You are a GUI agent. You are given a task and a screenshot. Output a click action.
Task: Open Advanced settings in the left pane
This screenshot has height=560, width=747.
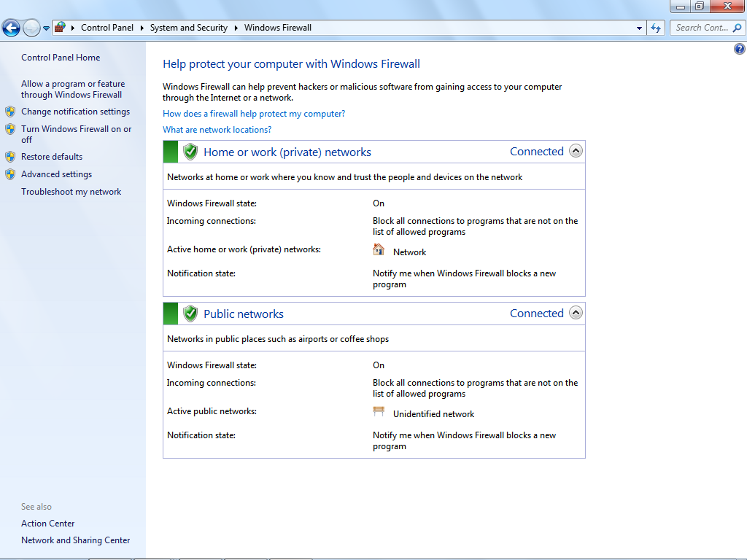[56, 174]
